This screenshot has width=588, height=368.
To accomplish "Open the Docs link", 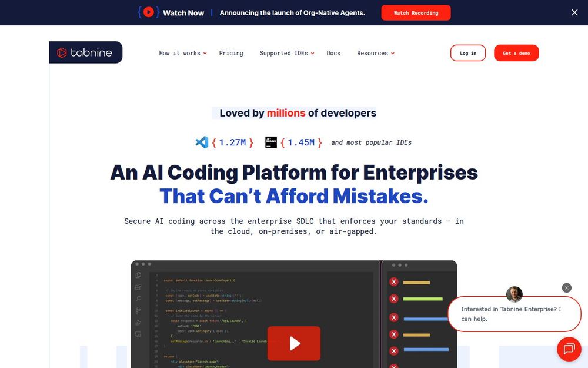I will pyautogui.click(x=333, y=54).
